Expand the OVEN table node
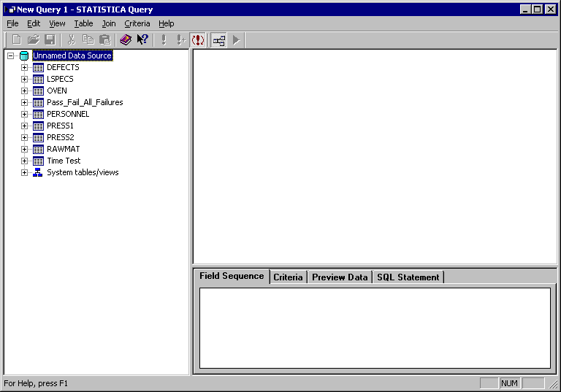The width and height of the screenshot is (561, 392). (24, 91)
